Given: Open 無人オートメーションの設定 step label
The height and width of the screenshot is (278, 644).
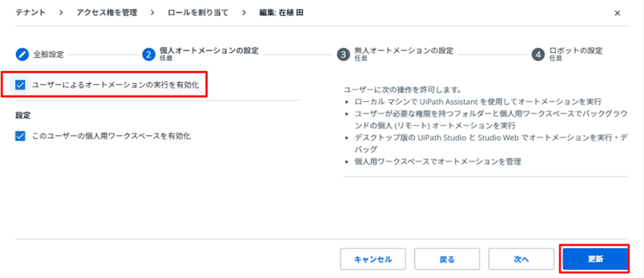Looking at the screenshot, I should pos(404,51).
